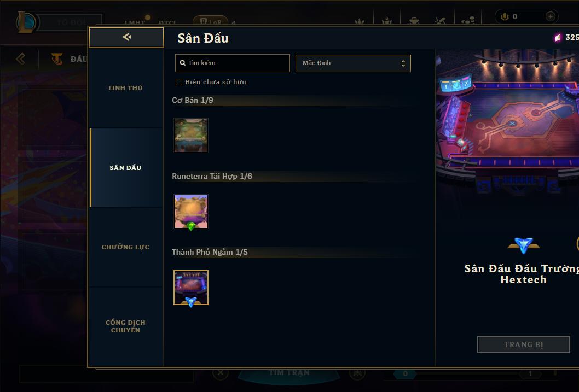Click the back arrow button

[126, 37]
